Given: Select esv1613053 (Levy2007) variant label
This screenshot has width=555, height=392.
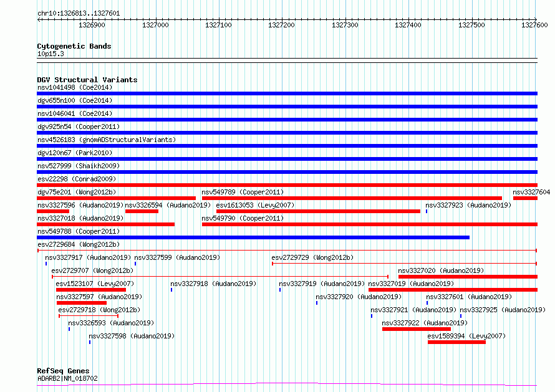Looking at the screenshot, I should pos(255,205).
